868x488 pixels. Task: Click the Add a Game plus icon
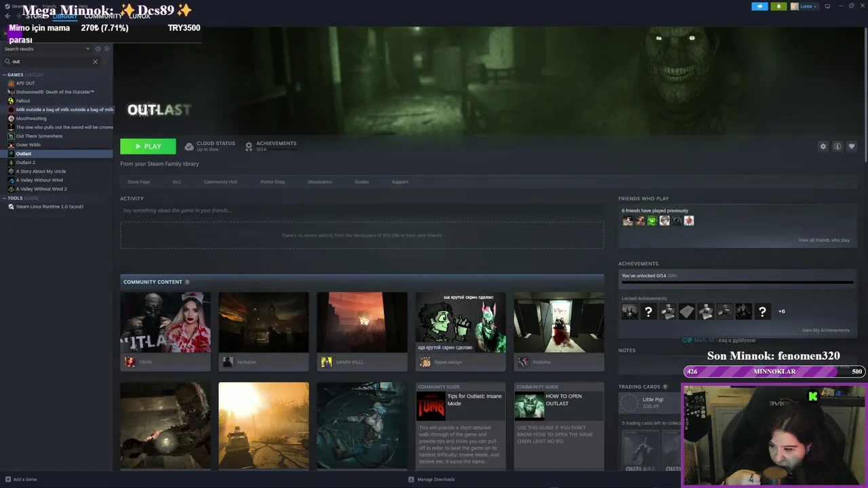[x=7, y=479]
